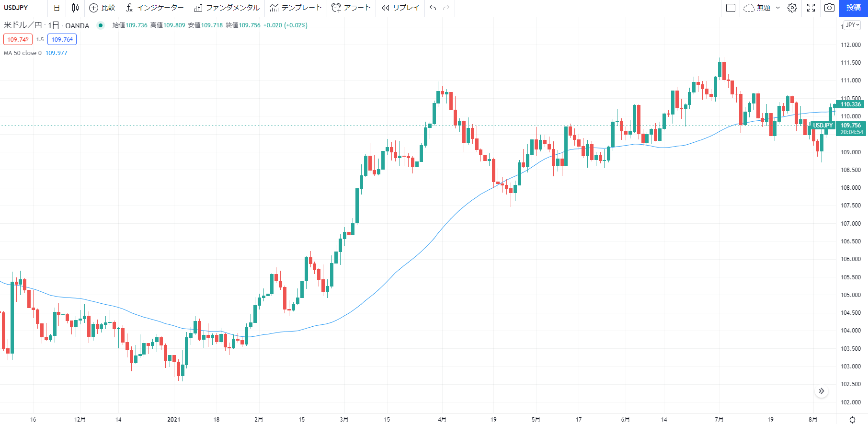Viewport: 868px width, 424px height.
Task: Change the daily timeframe interval
Action: pyautogui.click(x=57, y=8)
